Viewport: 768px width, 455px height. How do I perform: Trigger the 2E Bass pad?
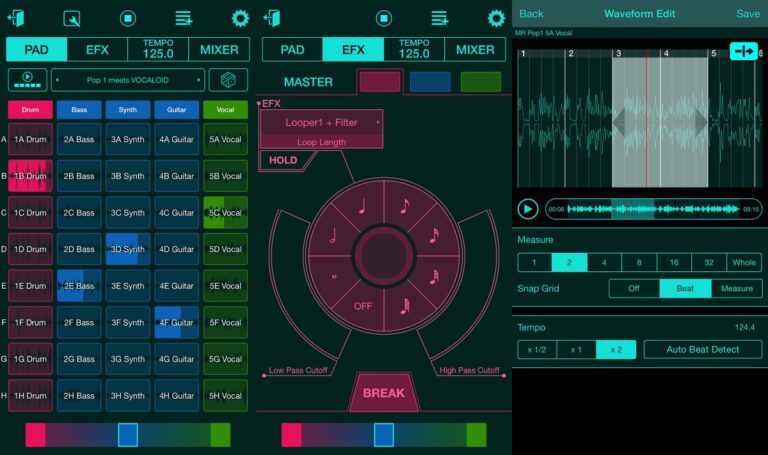[x=79, y=286]
